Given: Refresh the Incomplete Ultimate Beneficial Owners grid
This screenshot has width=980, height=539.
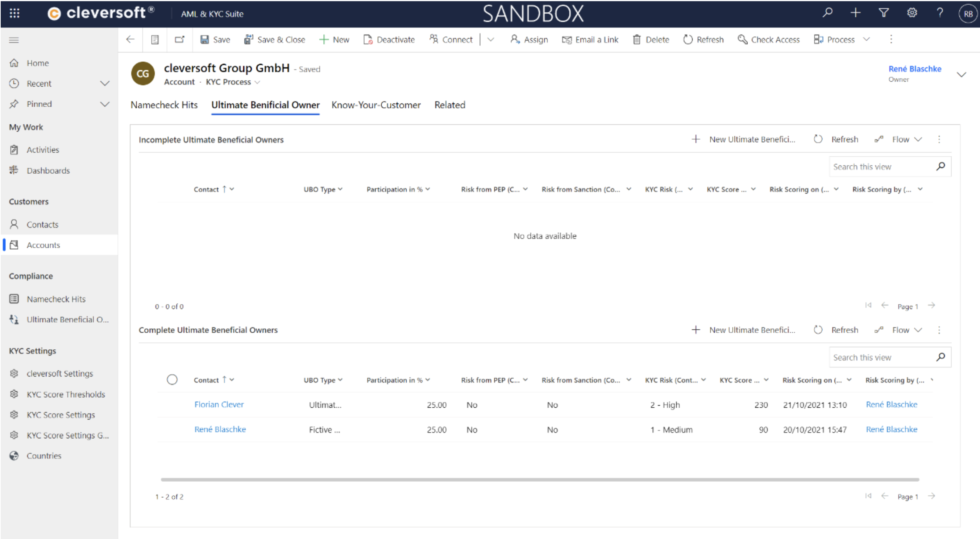Looking at the screenshot, I should point(836,140).
